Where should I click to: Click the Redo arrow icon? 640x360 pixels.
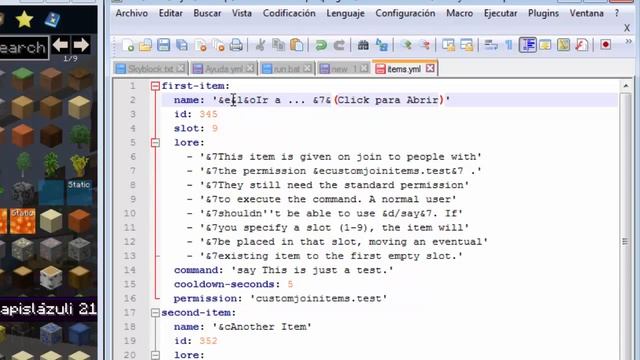coord(339,45)
